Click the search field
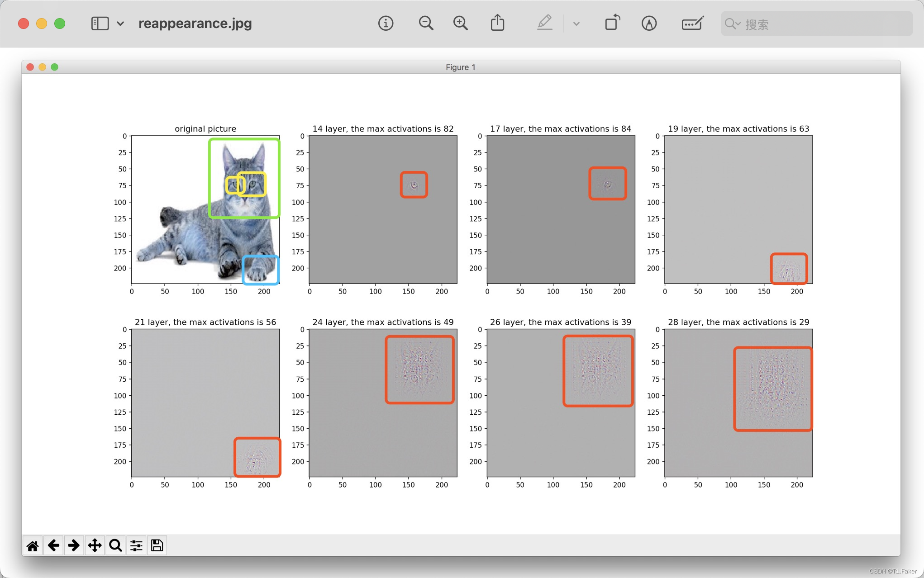Image resolution: width=924 pixels, height=578 pixels. pos(816,24)
